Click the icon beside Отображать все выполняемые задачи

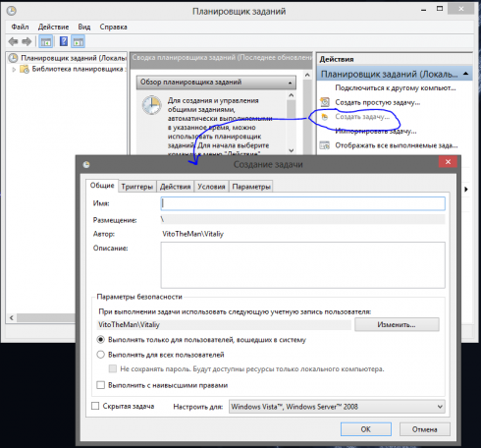(x=325, y=145)
